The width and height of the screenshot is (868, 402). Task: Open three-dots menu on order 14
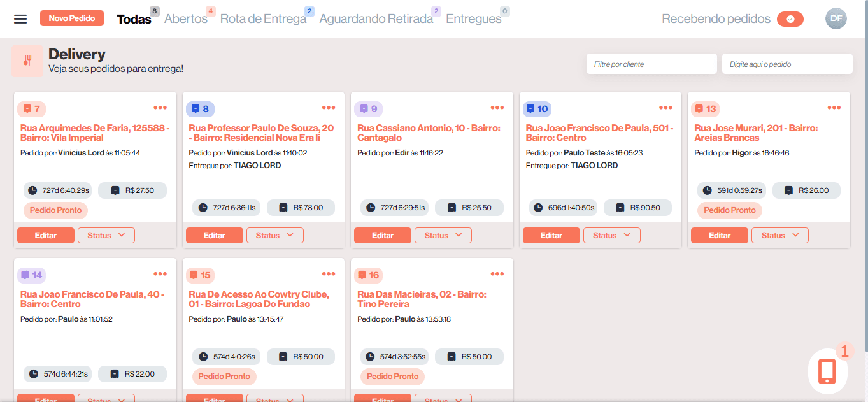tap(160, 274)
